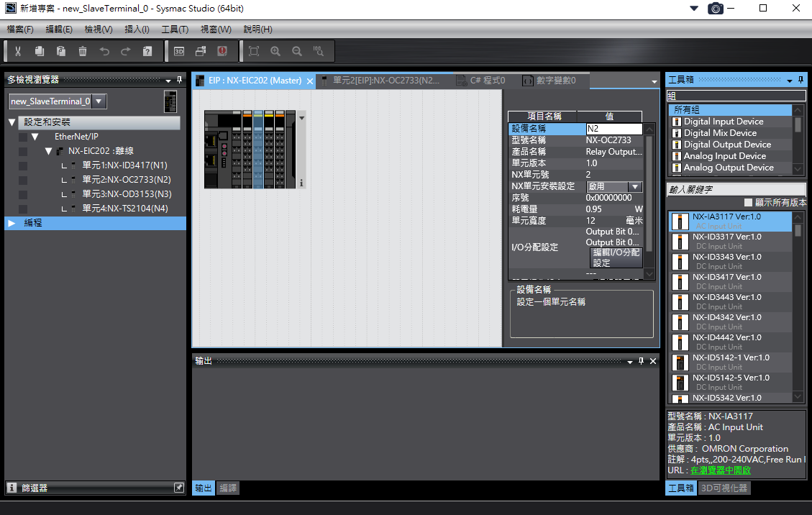Screen dimensions: 812x515
Task: Collapse the NX-EIC202 :離線 node
Action: click(48, 151)
